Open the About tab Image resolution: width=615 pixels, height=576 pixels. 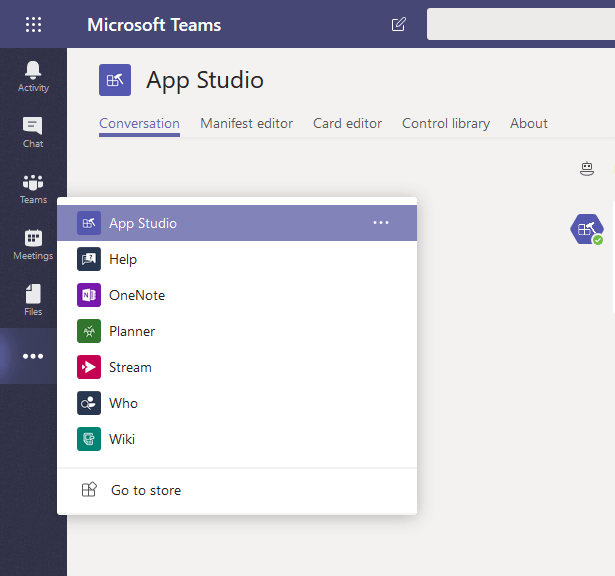[529, 124]
